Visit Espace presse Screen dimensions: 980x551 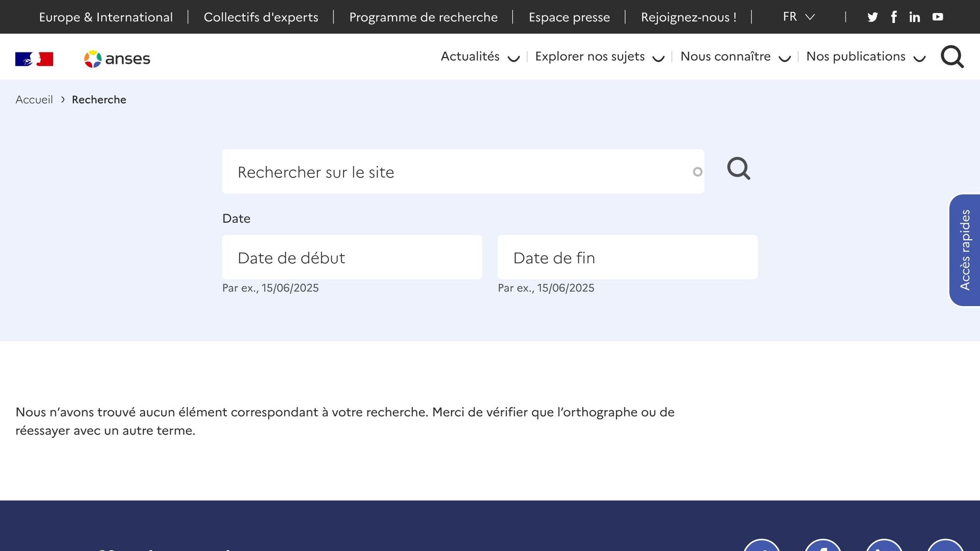point(569,17)
